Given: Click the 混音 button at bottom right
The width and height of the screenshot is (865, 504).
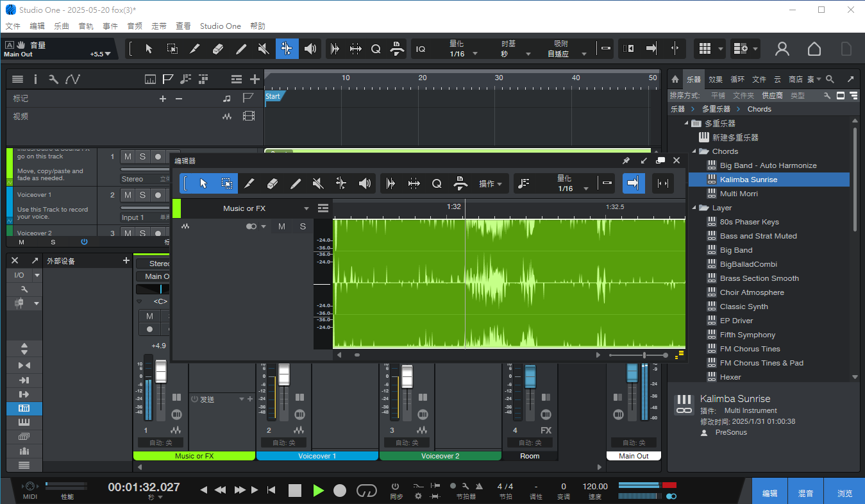Looking at the screenshot, I should (806, 492).
